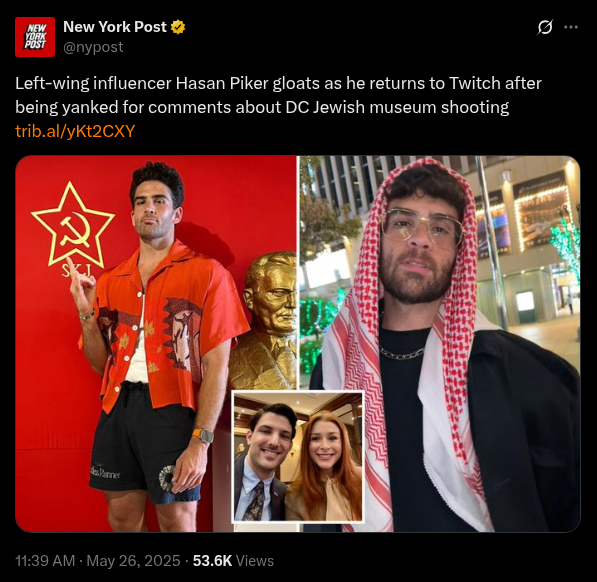Click the eyeglasses in the right photo
597x582 pixels.
(422, 226)
